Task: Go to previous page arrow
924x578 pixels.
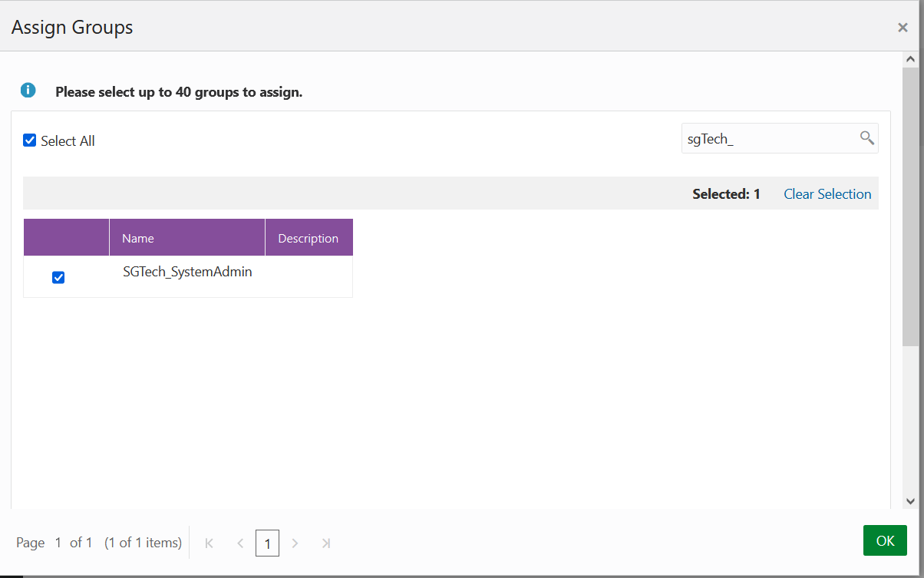Action: (240, 543)
